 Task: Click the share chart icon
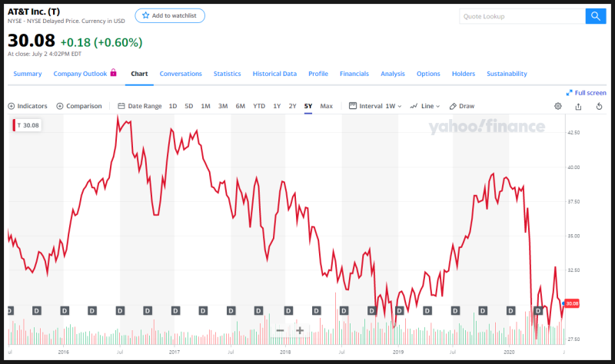578,106
